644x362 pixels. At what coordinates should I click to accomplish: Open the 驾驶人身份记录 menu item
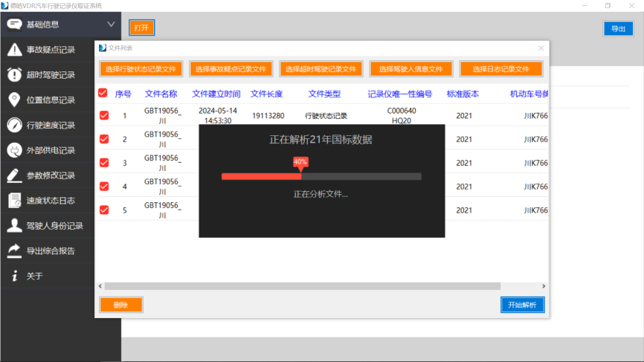click(48, 225)
